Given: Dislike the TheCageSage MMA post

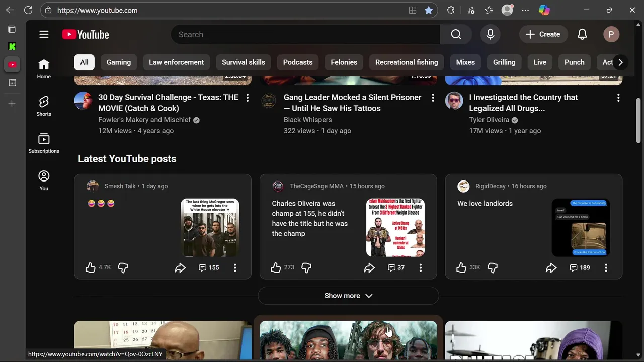Looking at the screenshot, I should (x=306, y=267).
